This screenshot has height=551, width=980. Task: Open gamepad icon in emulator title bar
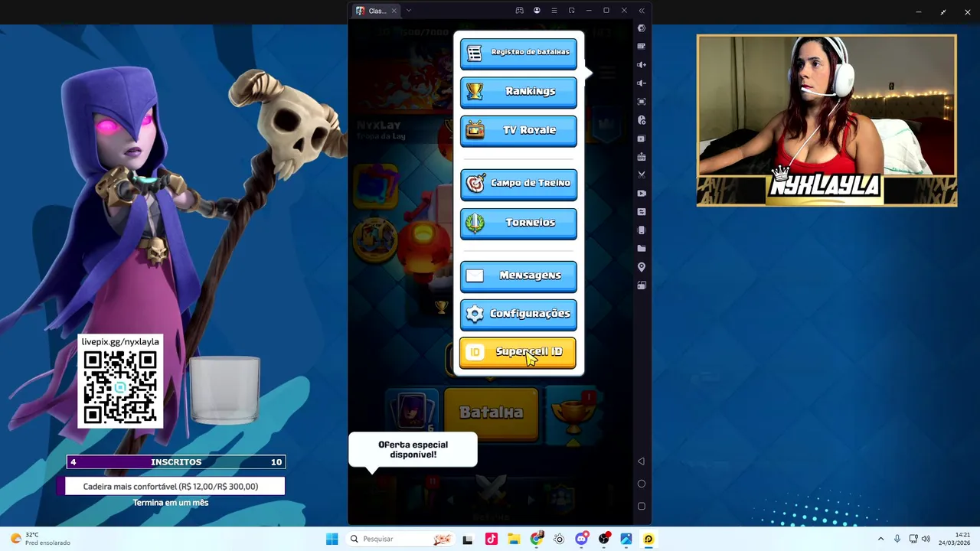[519, 11]
